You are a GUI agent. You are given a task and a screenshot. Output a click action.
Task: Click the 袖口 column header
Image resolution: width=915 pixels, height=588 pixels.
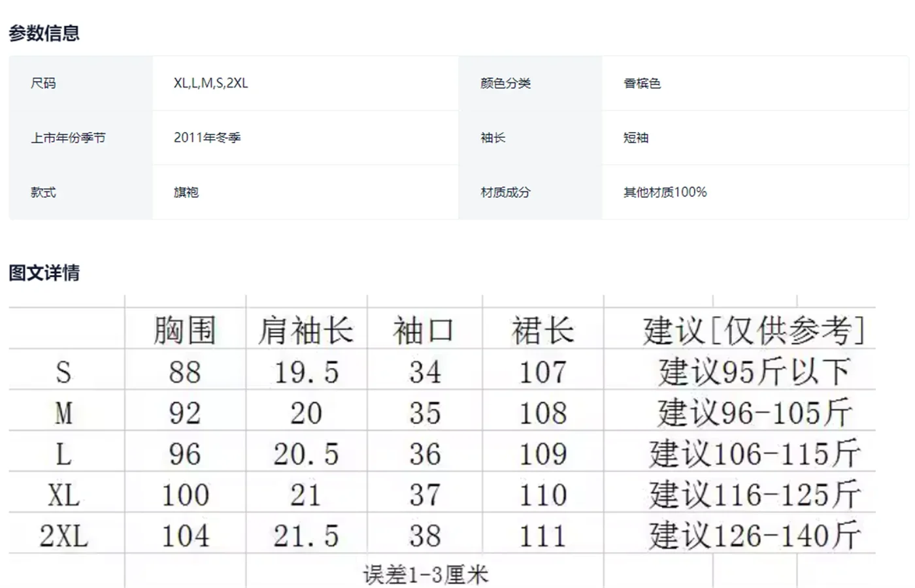point(424,330)
